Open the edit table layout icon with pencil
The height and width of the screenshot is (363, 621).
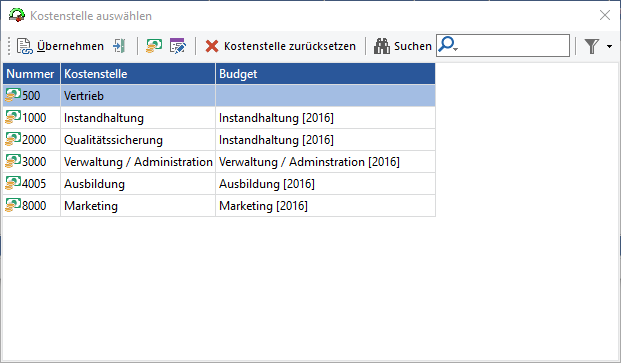point(177,46)
